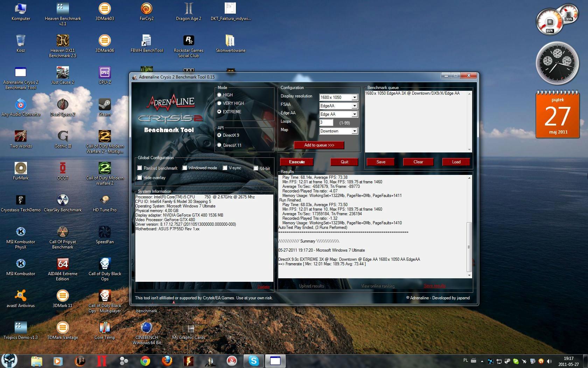Click the calendar gadget showing 27
This screenshot has width=588, height=368.
point(558,115)
